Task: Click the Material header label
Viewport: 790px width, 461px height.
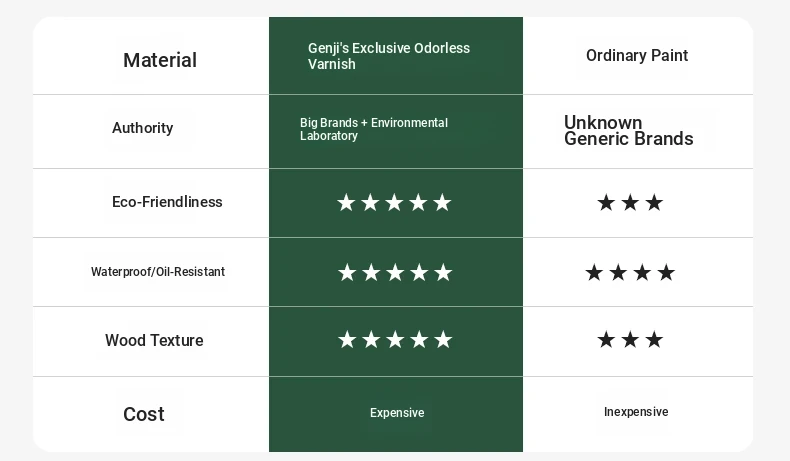Action: [160, 60]
